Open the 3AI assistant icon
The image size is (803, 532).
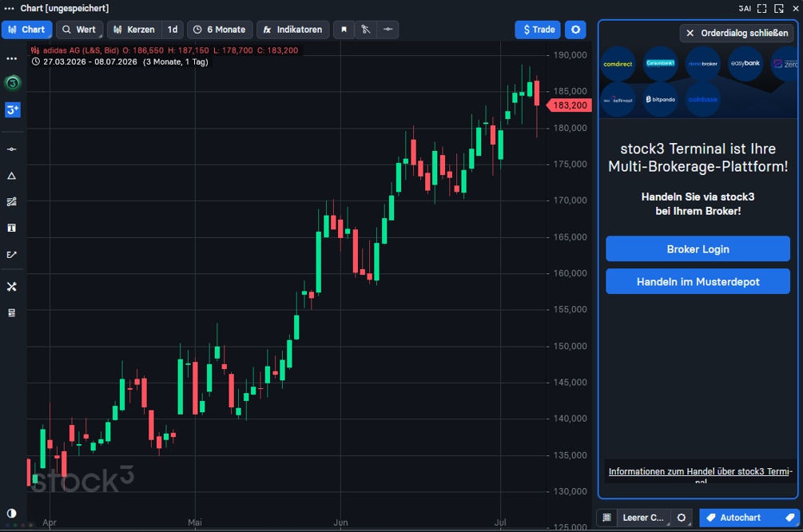pyautogui.click(x=745, y=8)
